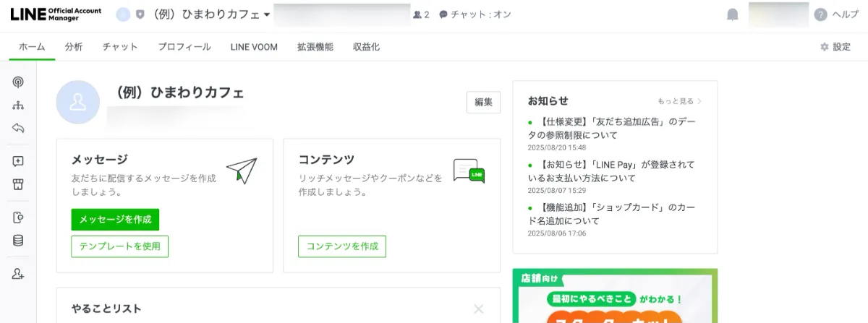The width and height of the screenshot is (868, 323).
Task: Click the date 2025/08/07 15:29
Action: 557,190
